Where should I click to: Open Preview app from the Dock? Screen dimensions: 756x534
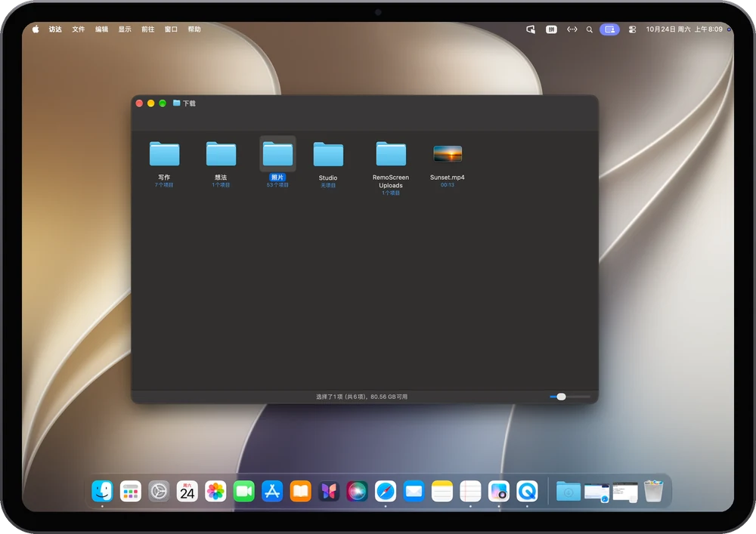coord(499,491)
